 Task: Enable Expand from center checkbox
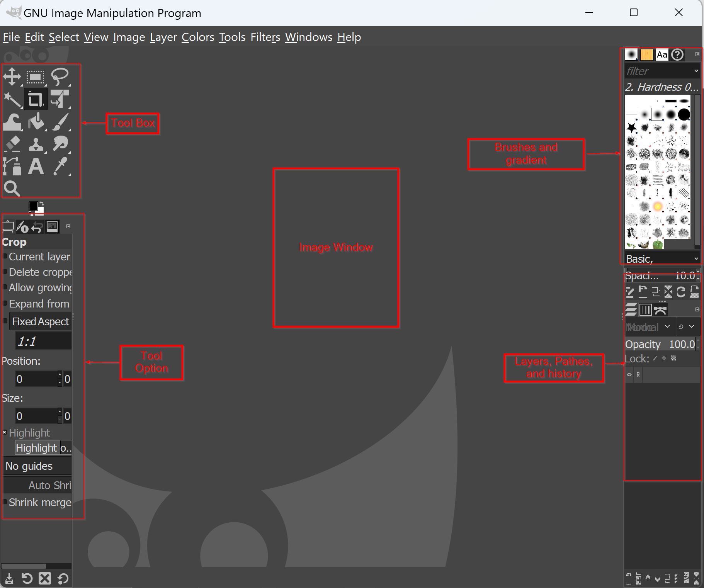(x=5, y=303)
